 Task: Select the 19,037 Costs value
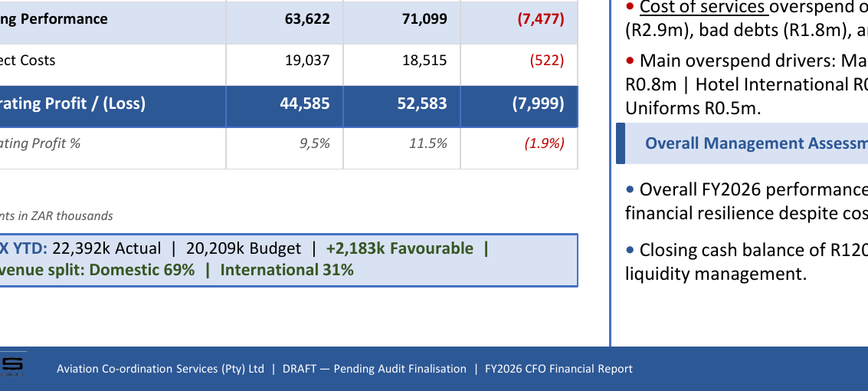tap(307, 61)
